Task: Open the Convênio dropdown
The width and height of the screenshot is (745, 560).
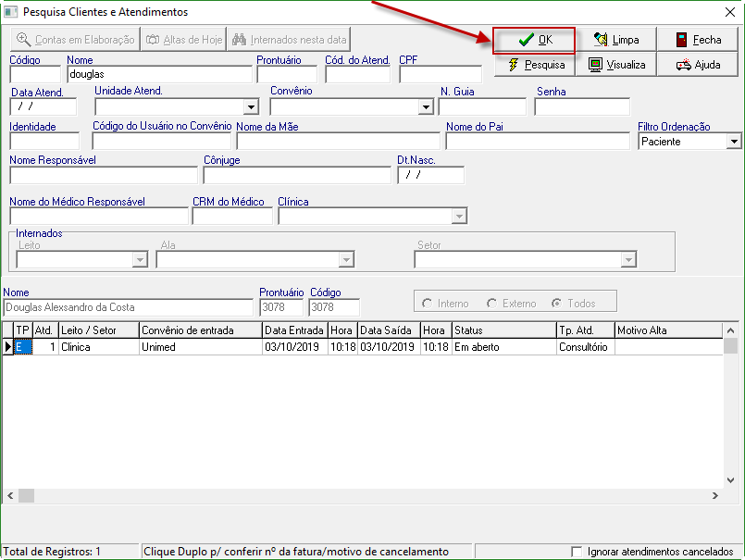Action: [x=426, y=107]
